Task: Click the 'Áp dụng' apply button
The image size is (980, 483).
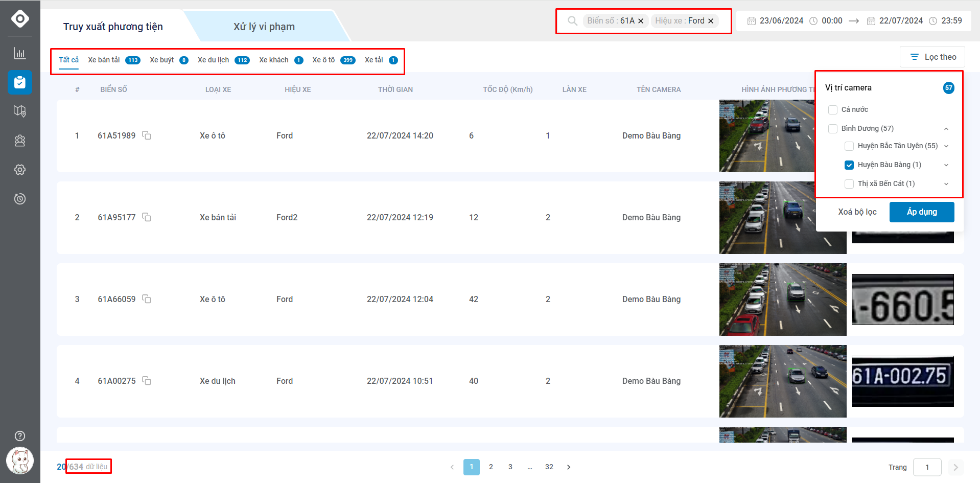Action: pos(922,212)
